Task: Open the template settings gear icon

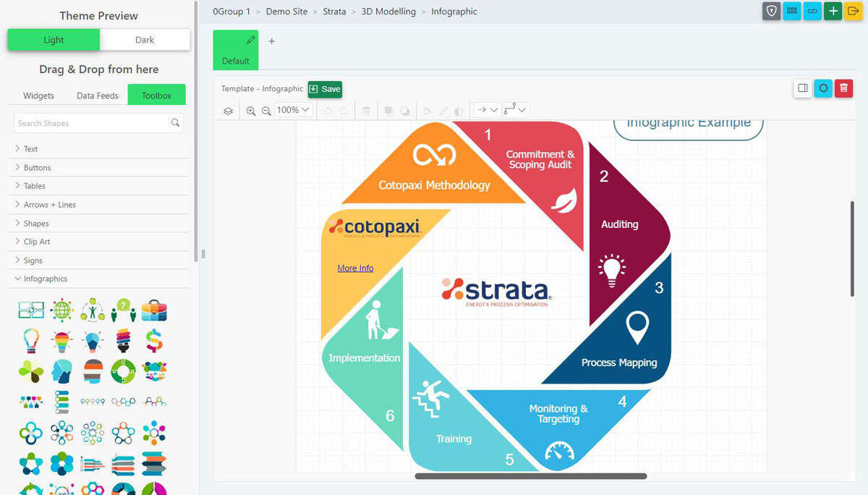Action: pos(823,88)
